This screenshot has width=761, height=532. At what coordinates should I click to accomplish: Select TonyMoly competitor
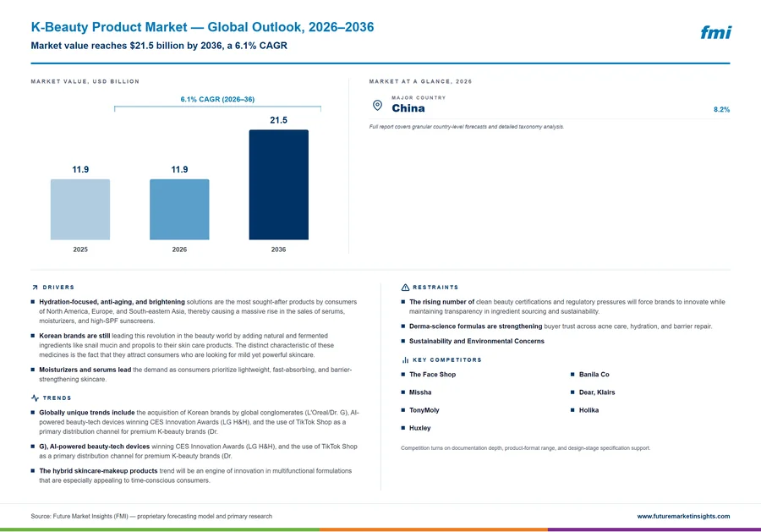tap(424, 410)
